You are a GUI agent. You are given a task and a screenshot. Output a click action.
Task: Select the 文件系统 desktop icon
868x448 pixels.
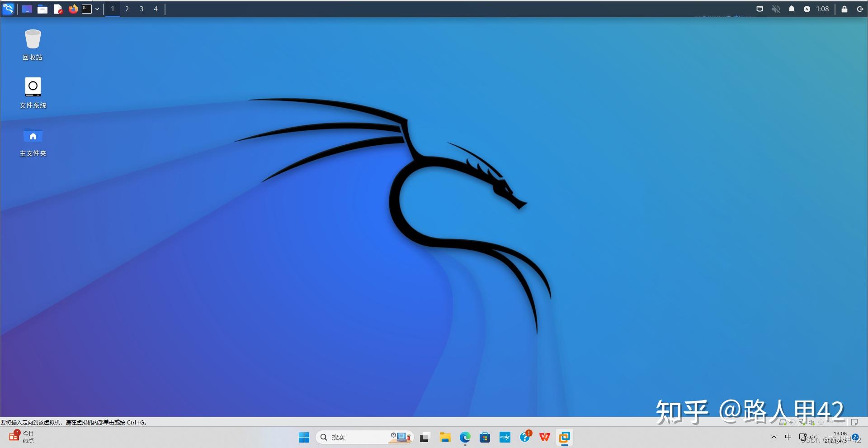[x=33, y=93]
